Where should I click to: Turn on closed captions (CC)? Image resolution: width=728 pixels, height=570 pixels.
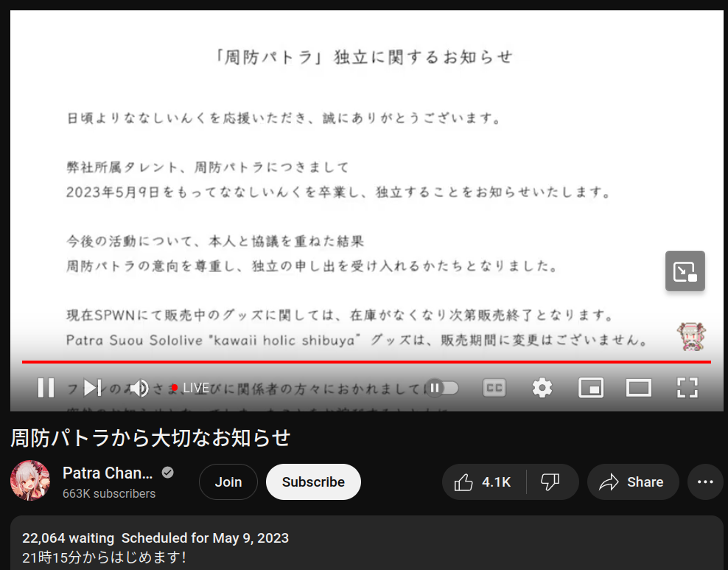click(494, 387)
